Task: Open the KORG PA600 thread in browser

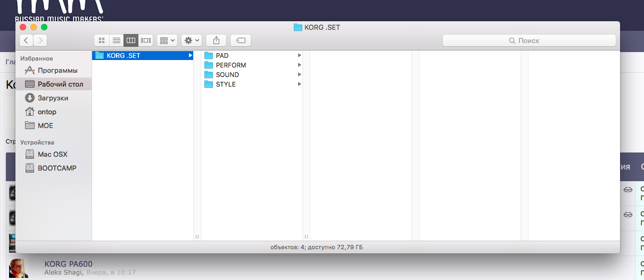Action: tap(68, 264)
